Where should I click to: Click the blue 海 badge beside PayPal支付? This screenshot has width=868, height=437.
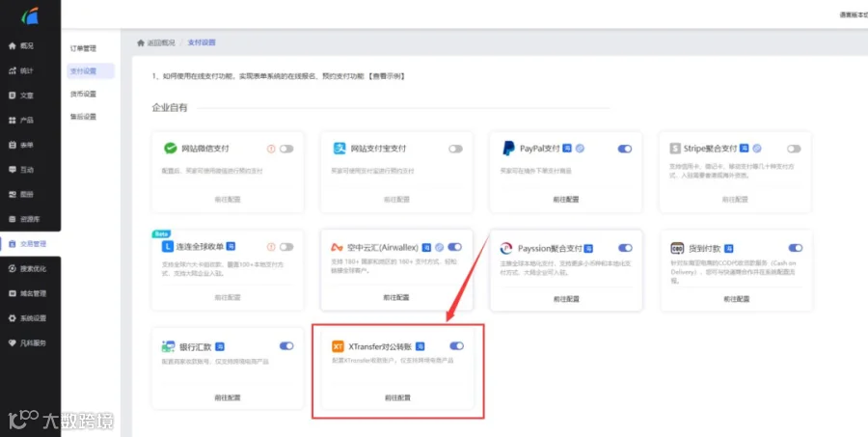click(x=567, y=149)
